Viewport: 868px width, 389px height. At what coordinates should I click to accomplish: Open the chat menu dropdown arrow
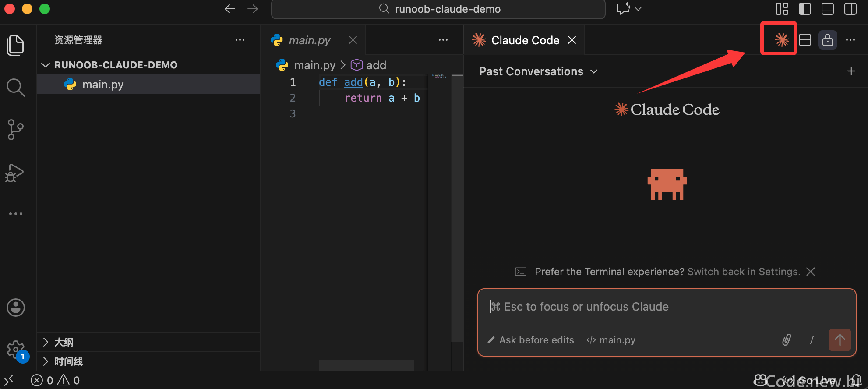click(638, 9)
